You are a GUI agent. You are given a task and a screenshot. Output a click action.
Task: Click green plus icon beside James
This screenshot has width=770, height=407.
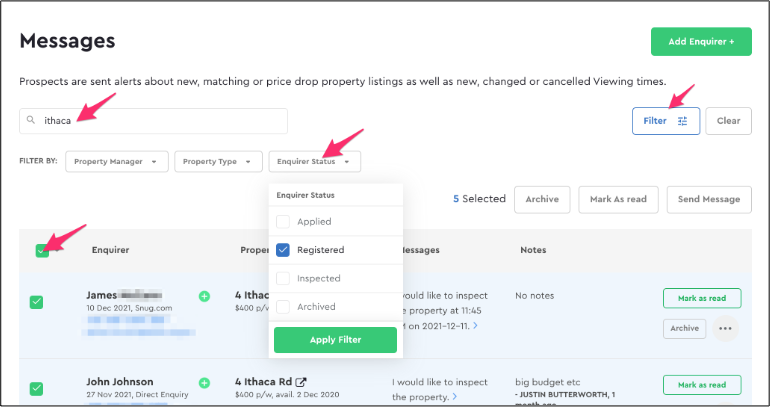(204, 296)
